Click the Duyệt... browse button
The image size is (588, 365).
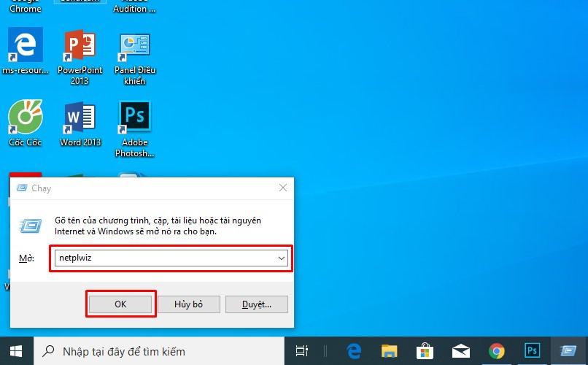pos(257,304)
